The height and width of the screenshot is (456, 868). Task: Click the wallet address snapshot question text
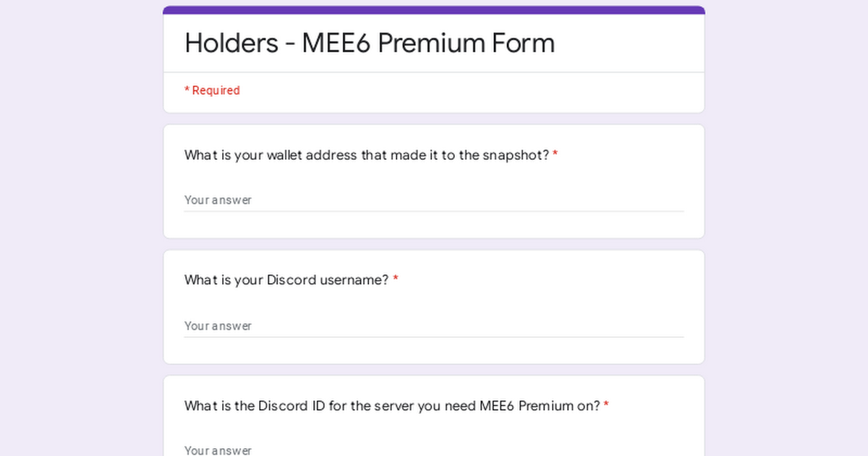(367, 155)
